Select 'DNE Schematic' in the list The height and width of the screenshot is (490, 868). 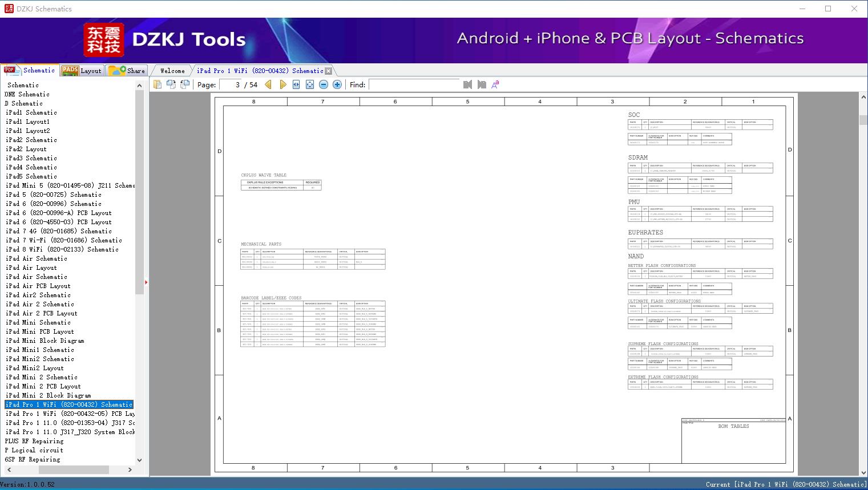(x=27, y=94)
